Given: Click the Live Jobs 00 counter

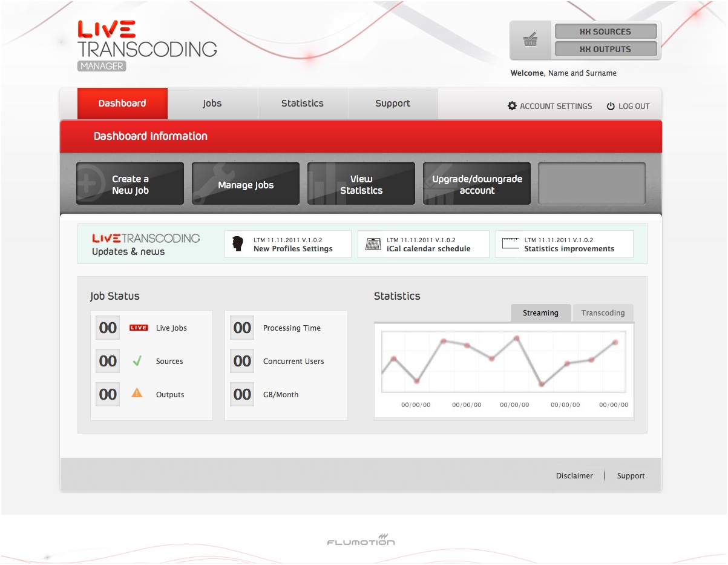Looking at the screenshot, I should pyautogui.click(x=108, y=328).
